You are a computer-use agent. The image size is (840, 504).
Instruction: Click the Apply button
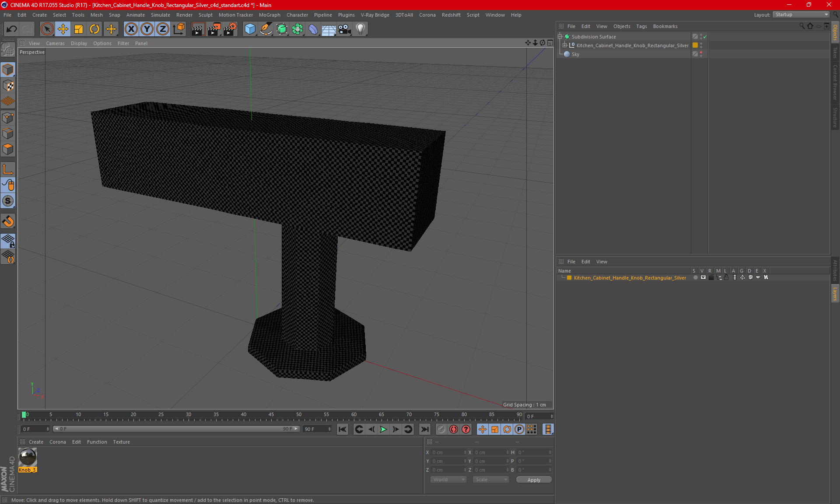(534, 480)
